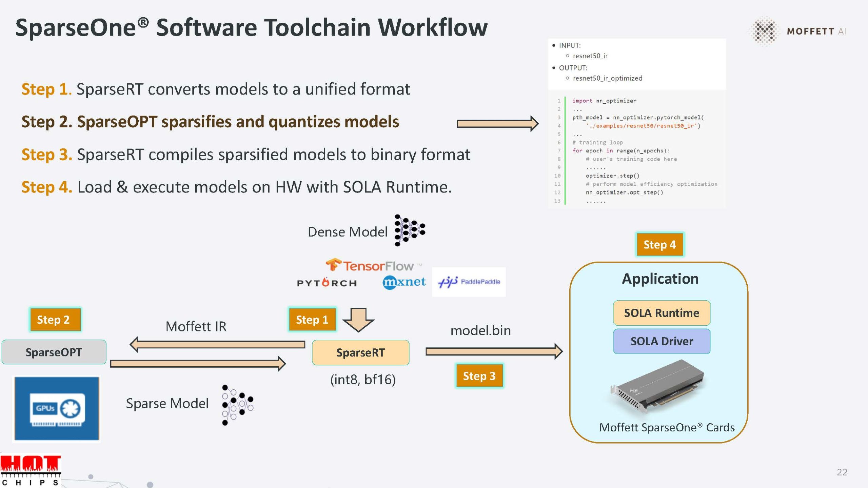Click the orange Step 4 badge
This screenshot has width=868, height=488.
tap(659, 244)
